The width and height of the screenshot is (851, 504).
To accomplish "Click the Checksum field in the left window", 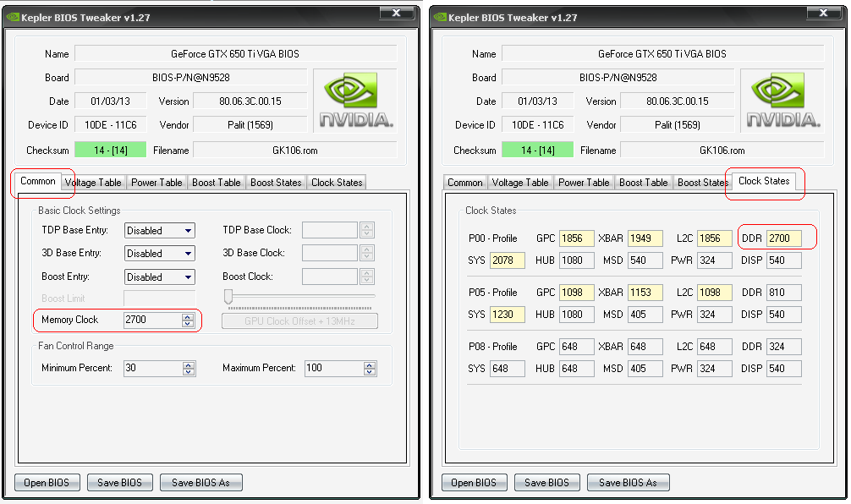I will tap(111, 150).
